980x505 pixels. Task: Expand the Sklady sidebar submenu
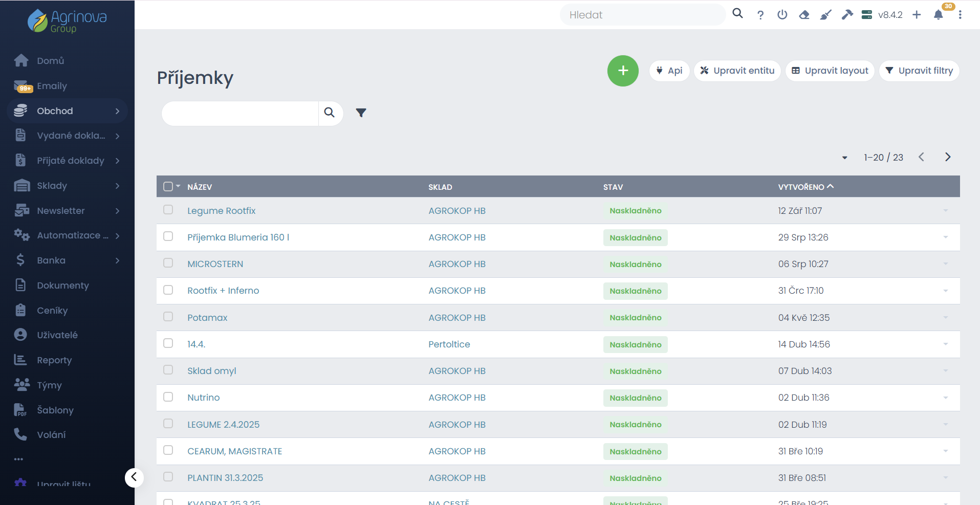click(117, 186)
